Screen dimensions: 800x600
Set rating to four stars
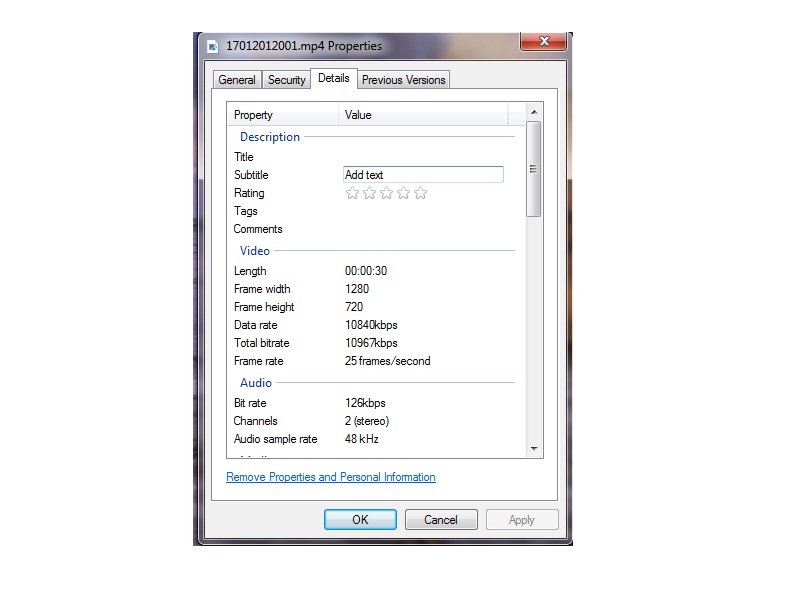point(403,193)
